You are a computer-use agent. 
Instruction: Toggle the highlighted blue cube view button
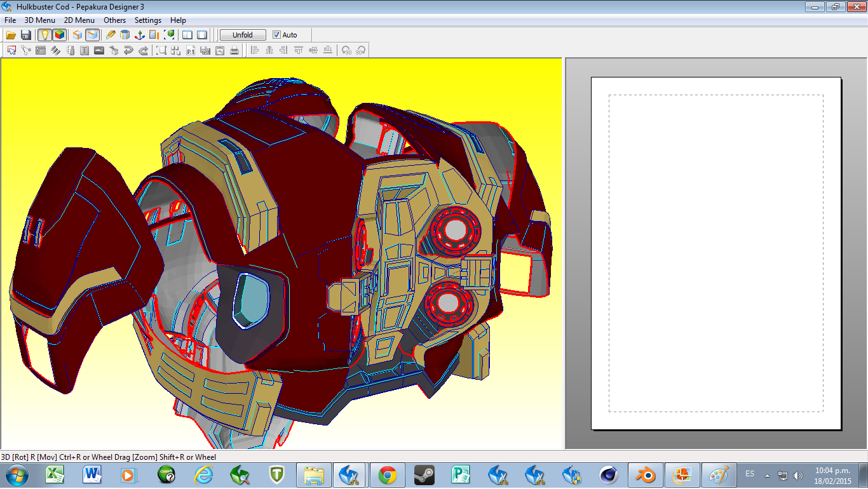[92, 35]
